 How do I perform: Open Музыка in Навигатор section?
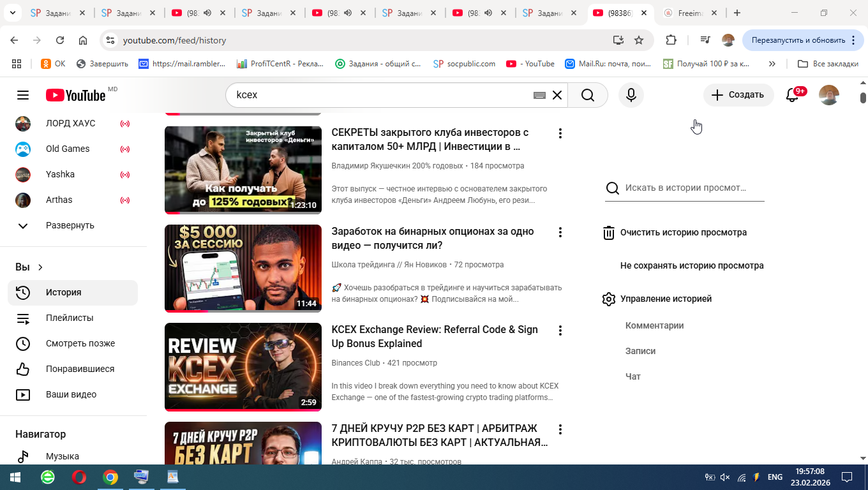click(73, 456)
